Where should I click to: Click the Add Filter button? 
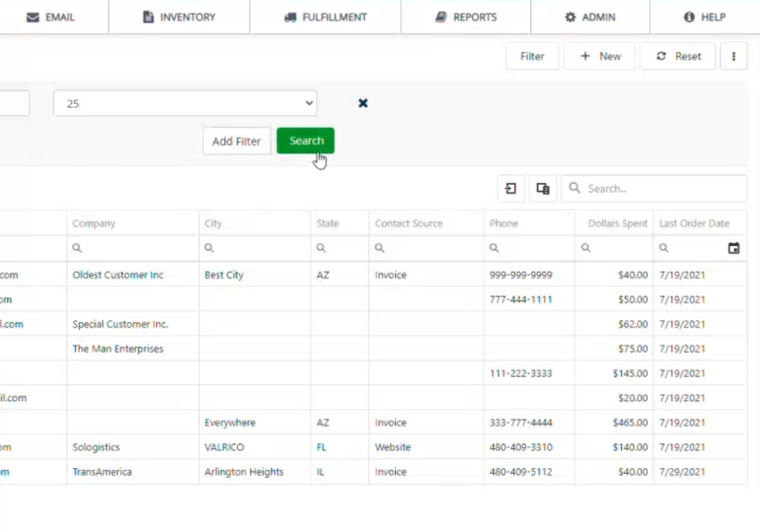(x=236, y=141)
